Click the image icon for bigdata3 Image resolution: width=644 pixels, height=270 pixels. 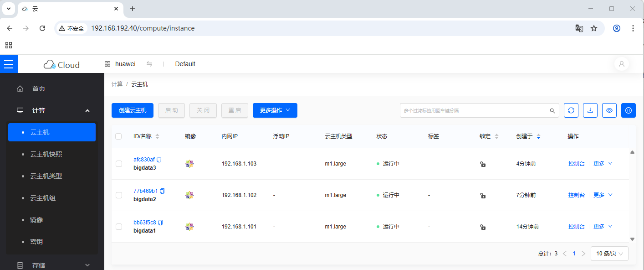tap(189, 164)
